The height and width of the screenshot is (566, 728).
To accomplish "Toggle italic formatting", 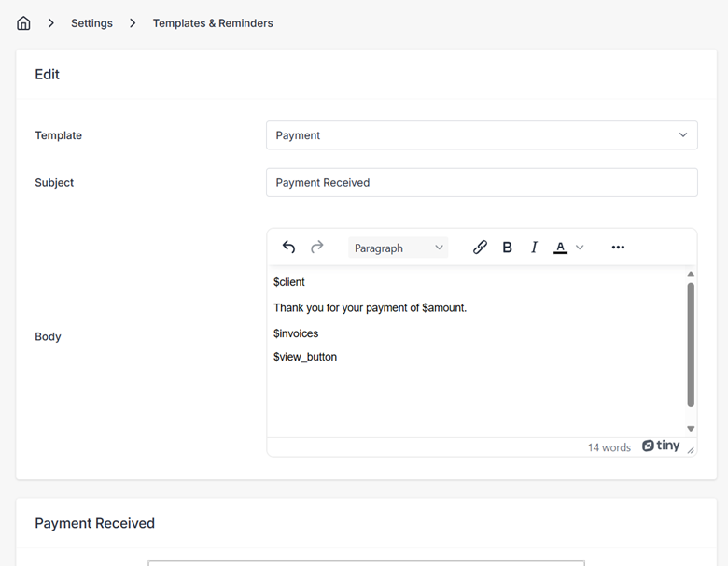I will [534, 248].
